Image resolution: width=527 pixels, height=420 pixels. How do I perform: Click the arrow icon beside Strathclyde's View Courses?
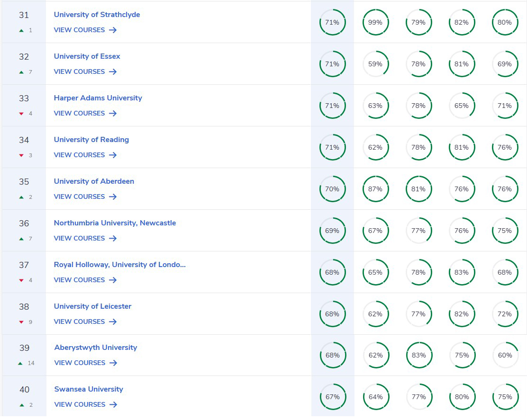(112, 30)
